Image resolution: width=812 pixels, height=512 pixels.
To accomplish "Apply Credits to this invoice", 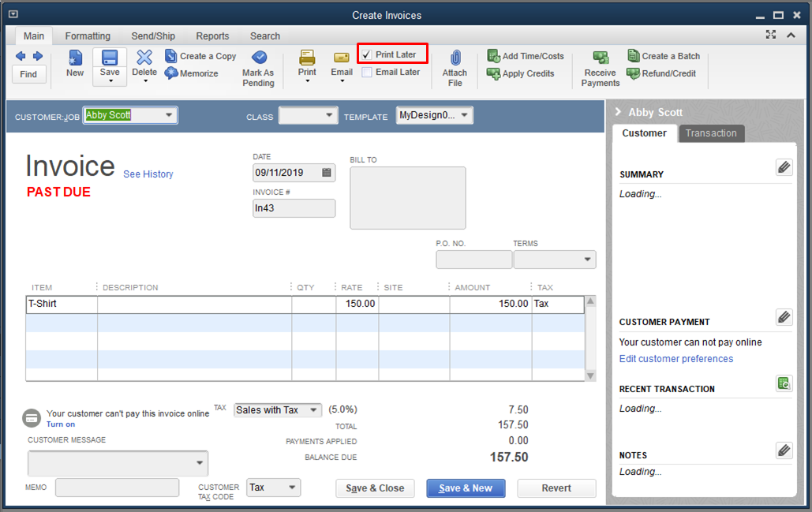I will 520,73.
